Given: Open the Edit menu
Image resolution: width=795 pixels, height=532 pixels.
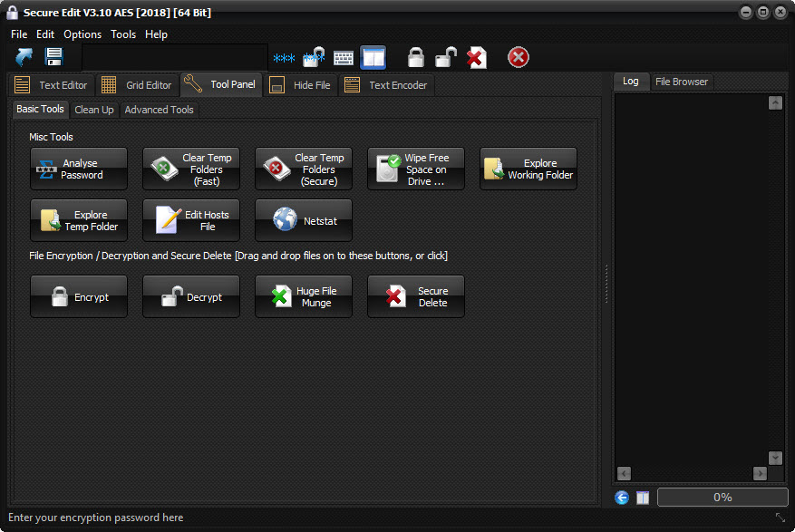Looking at the screenshot, I should click(x=45, y=34).
